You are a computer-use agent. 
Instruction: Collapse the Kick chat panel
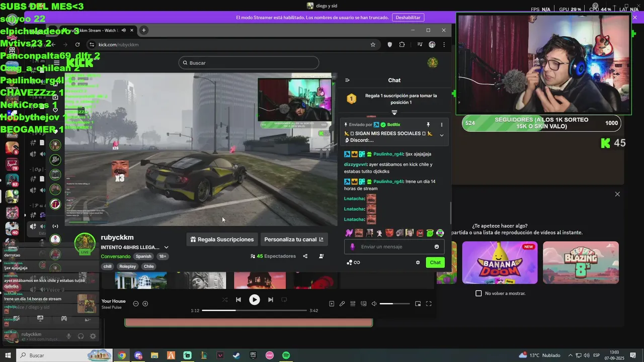click(347, 80)
